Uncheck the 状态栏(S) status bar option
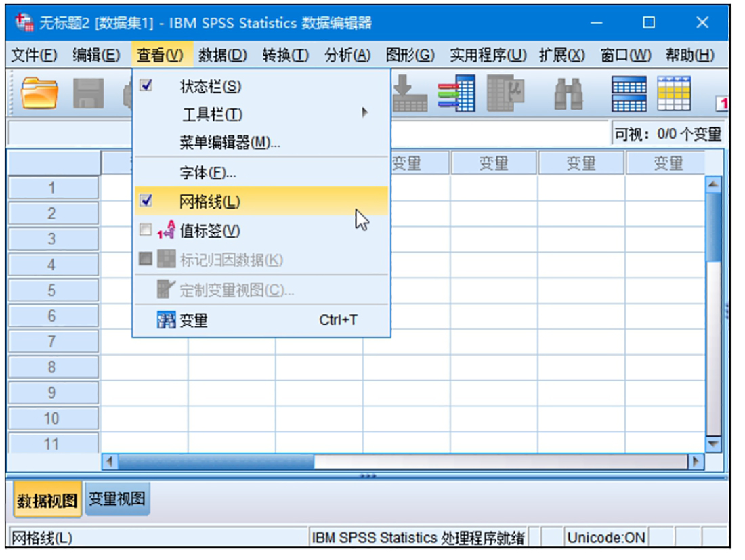Viewport: 745px width, 560px height. point(146,85)
